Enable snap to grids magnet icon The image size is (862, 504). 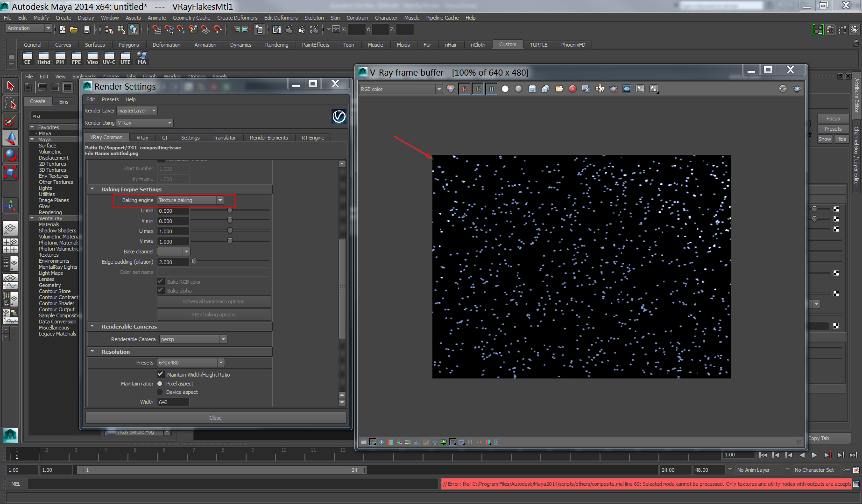[156, 29]
